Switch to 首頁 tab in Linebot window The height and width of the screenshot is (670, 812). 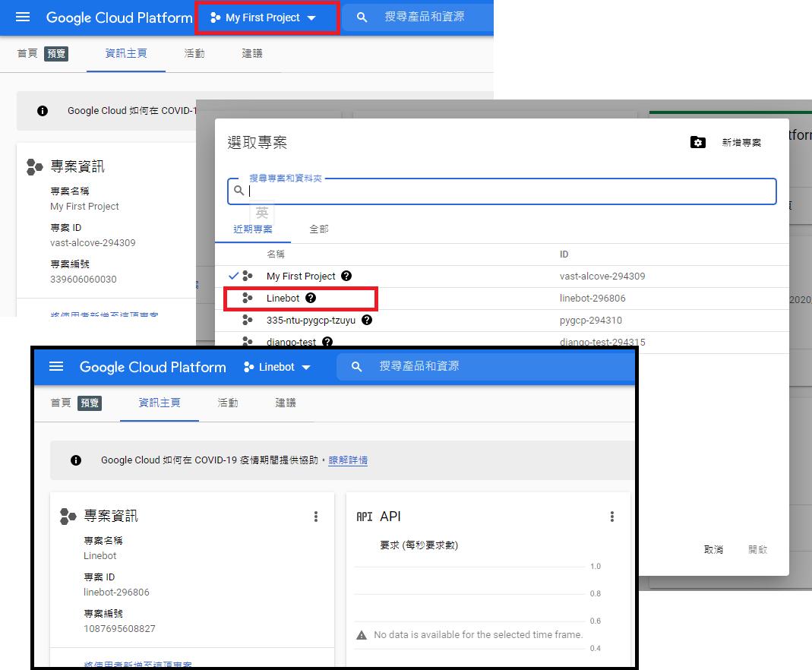[x=61, y=403]
